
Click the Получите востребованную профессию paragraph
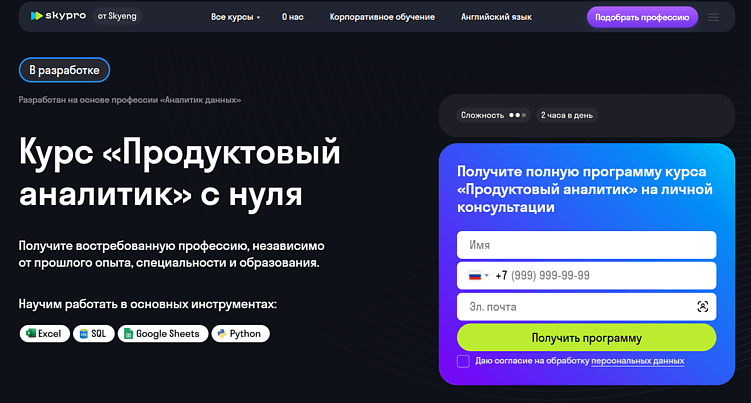pyautogui.click(x=171, y=254)
